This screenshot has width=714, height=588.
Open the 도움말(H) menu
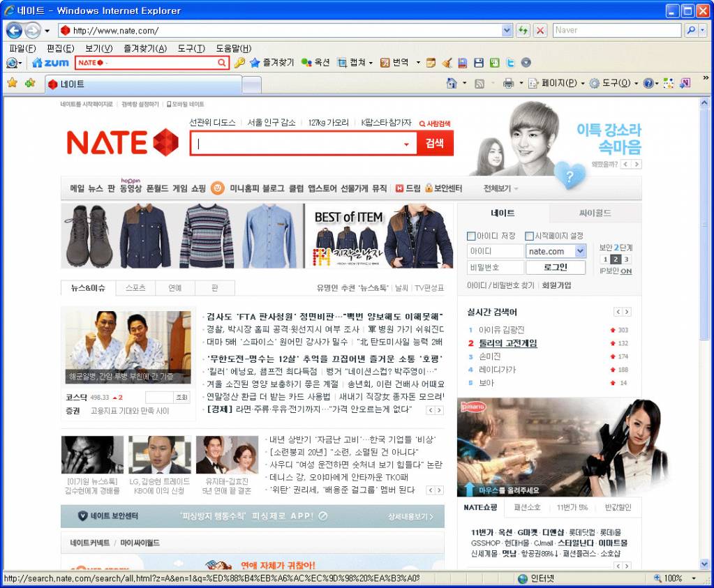pyautogui.click(x=234, y=49)
